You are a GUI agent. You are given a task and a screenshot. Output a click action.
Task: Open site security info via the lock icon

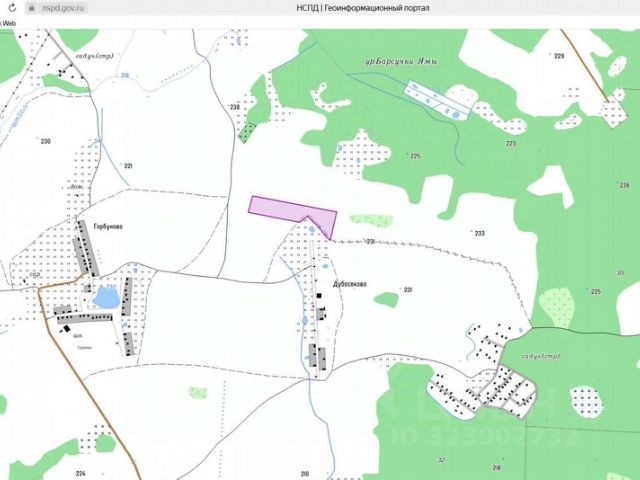click(32, 8)
